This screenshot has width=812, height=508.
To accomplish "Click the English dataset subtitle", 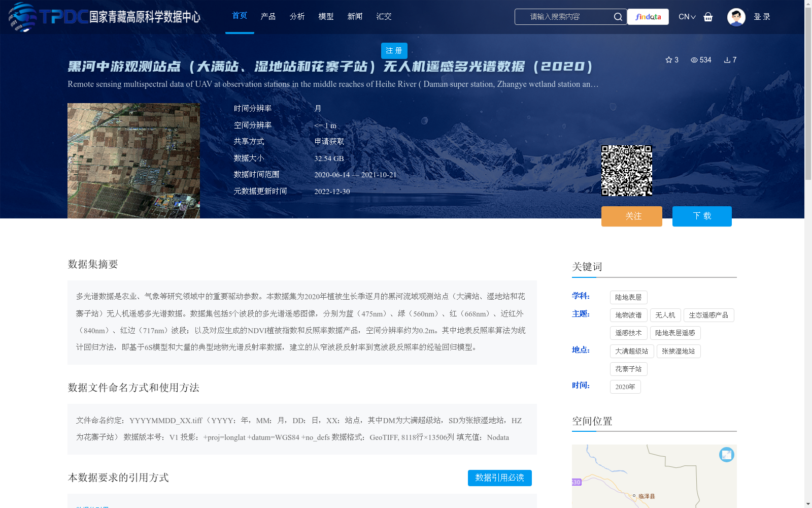I will tap(333, 84).
